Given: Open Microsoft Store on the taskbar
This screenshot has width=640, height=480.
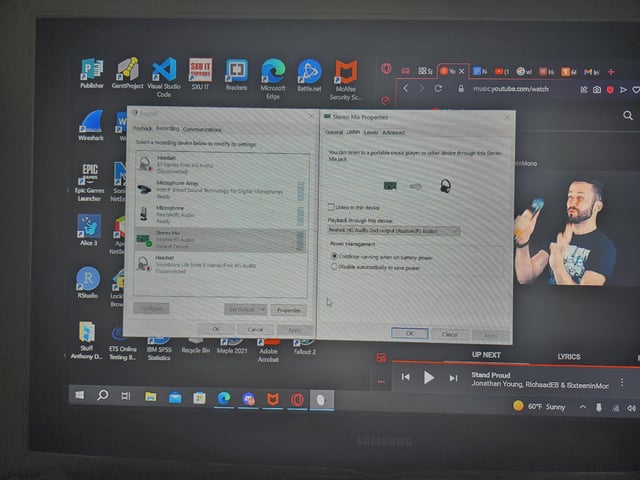Looking at the screenshot, I should coord(199,397).
